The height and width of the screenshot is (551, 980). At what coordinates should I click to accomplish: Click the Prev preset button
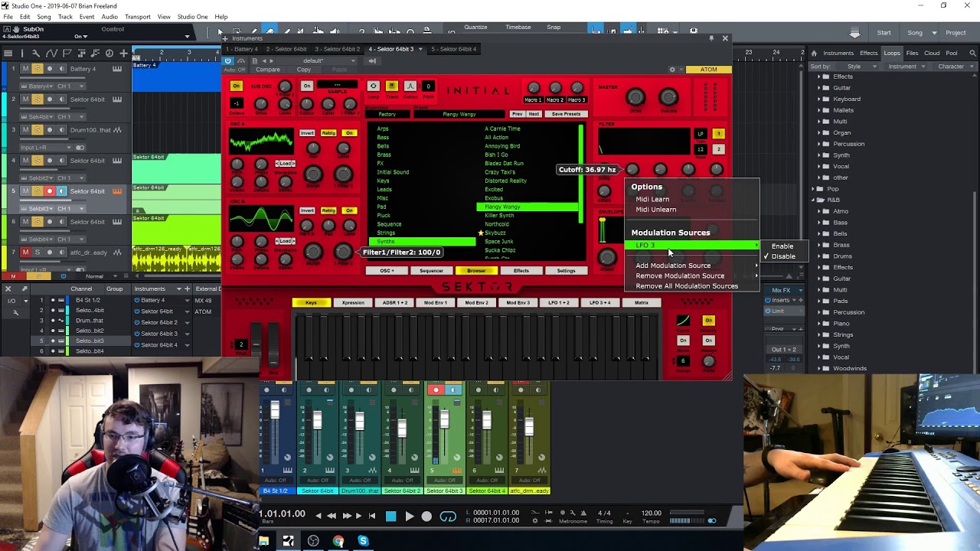click(518, 114)
